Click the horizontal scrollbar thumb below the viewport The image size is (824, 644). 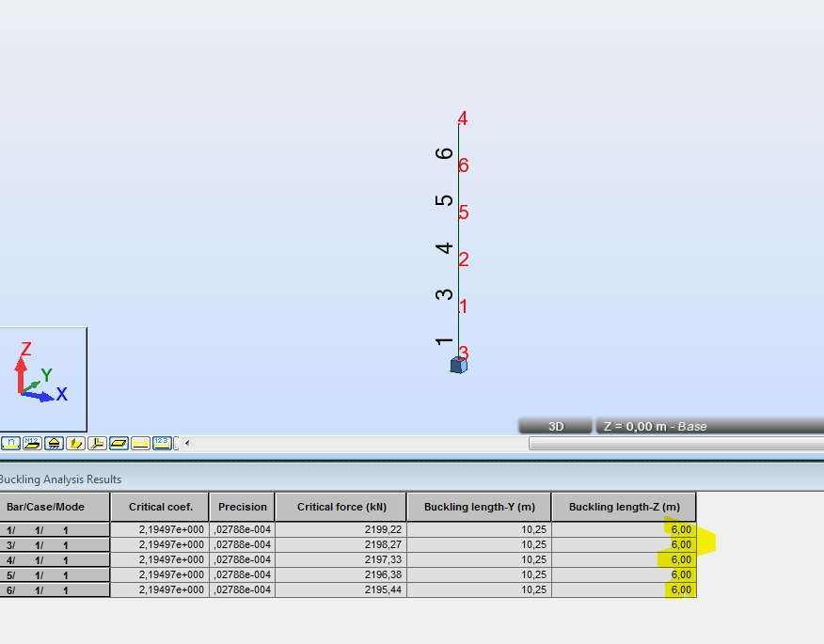[676, 444]
